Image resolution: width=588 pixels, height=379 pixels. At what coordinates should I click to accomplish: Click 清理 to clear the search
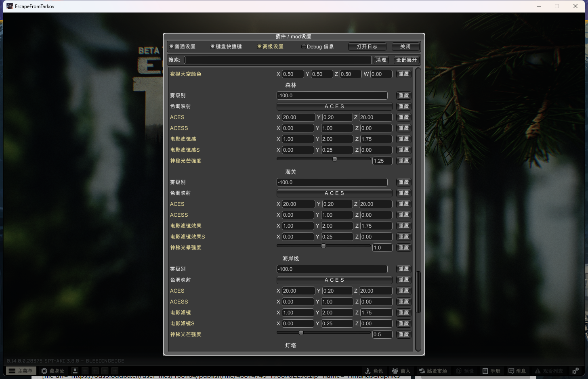coord(381,60)
